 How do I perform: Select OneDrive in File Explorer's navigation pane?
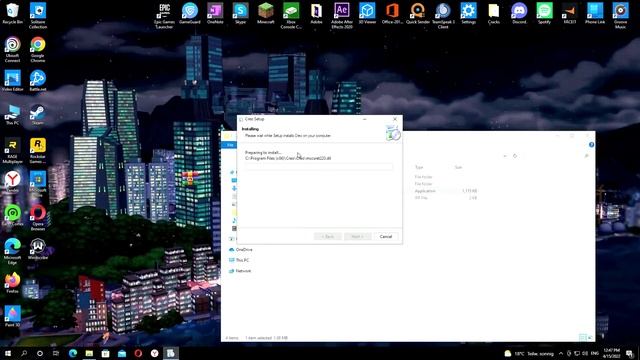click(x=244, y=249)
